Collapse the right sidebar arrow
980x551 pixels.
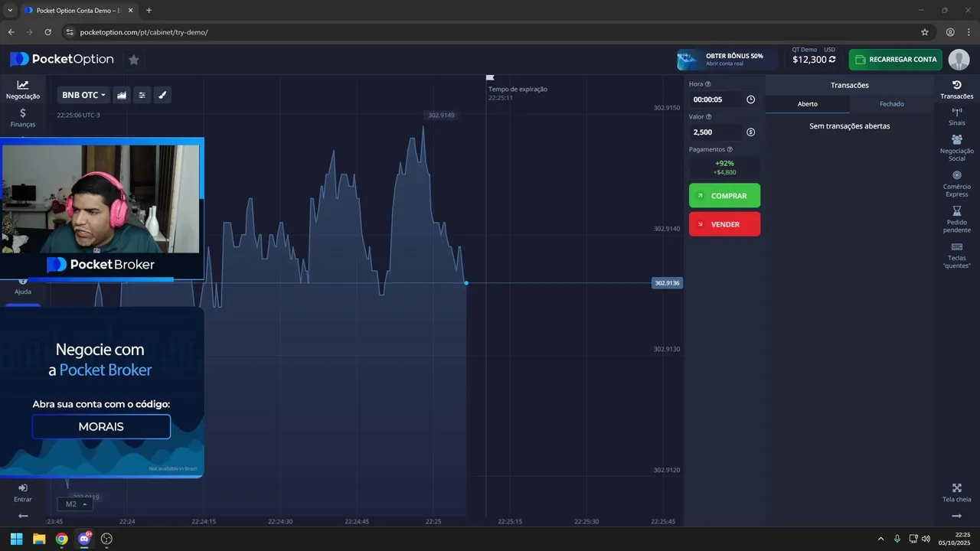(956, 516)
